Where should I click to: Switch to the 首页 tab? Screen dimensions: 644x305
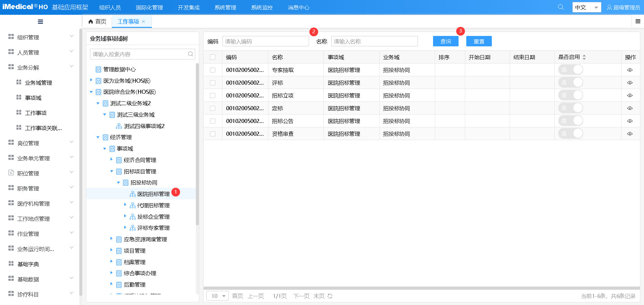click(x=97, y=21)
